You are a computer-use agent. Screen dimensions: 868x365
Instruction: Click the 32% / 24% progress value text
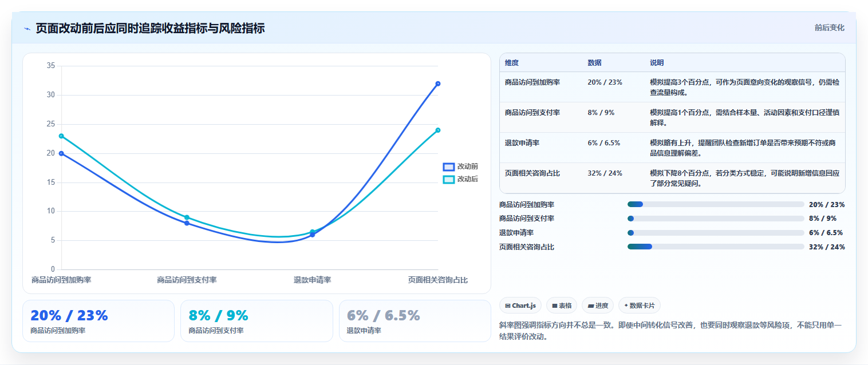827,247
